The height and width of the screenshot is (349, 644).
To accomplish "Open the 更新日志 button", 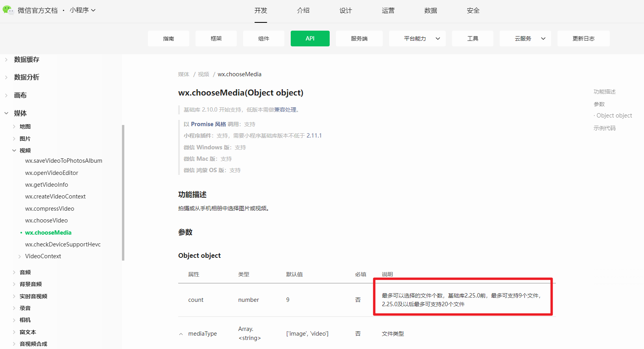I will click(x=583, y=39).
